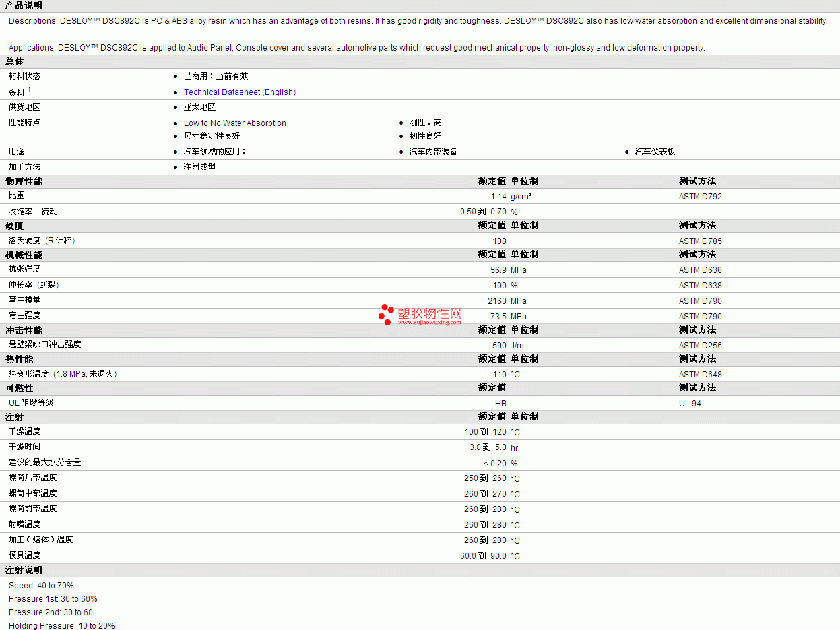Click the 冲击性能 section header
This screenshot has width=840, height=630.
point(24,330)
